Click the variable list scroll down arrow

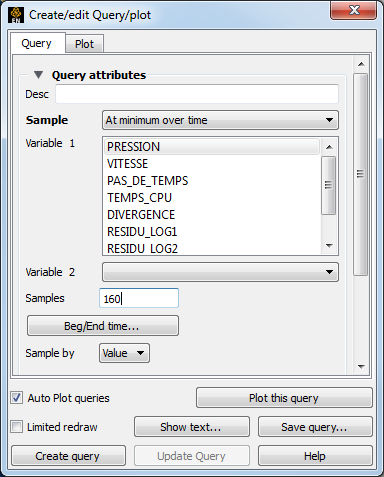(329, 246)
